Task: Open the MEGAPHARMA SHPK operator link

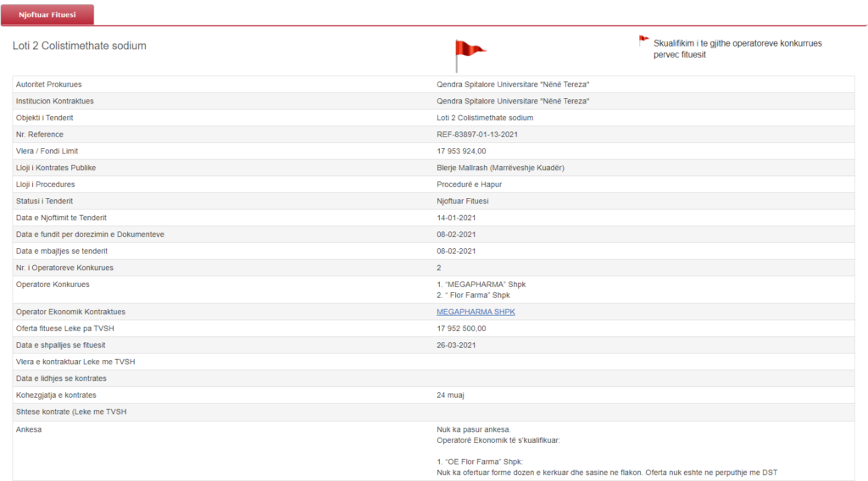Action: click(x=476, y=312)
